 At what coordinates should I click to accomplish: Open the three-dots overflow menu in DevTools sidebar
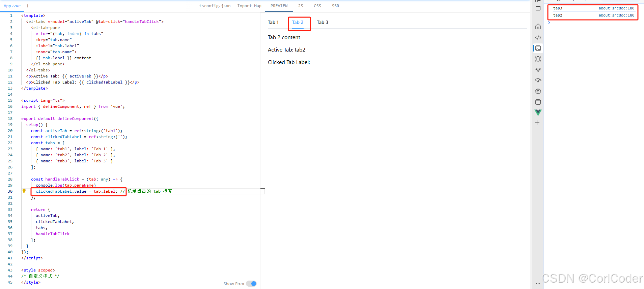538,284
